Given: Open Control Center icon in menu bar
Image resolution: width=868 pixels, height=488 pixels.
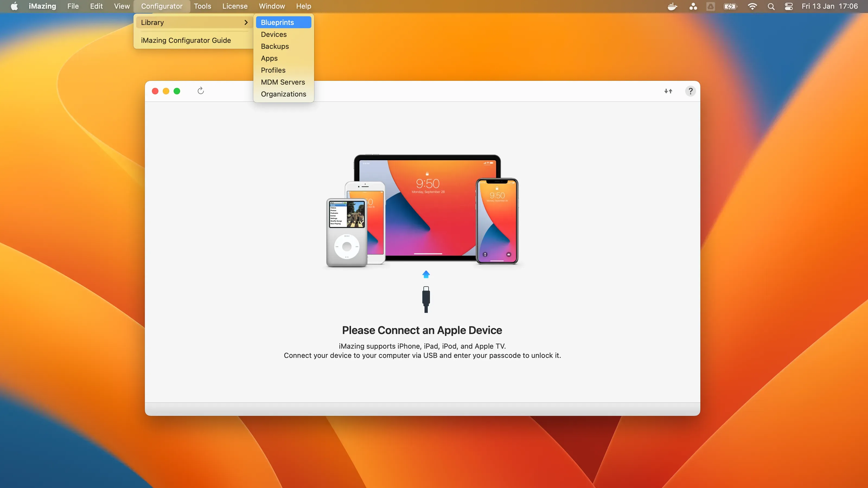Looking at the screenshot, I should coord(789,7).
